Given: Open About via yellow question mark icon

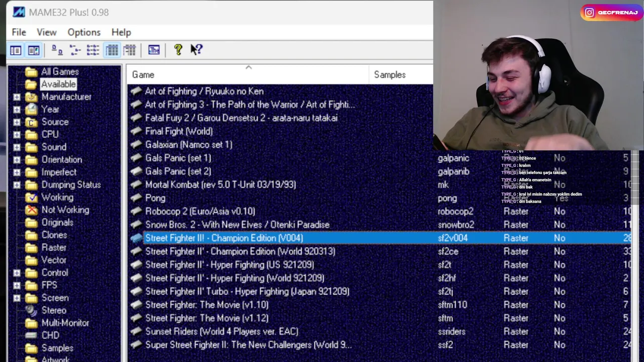Looking at the screenshot, I should point(178,50).
